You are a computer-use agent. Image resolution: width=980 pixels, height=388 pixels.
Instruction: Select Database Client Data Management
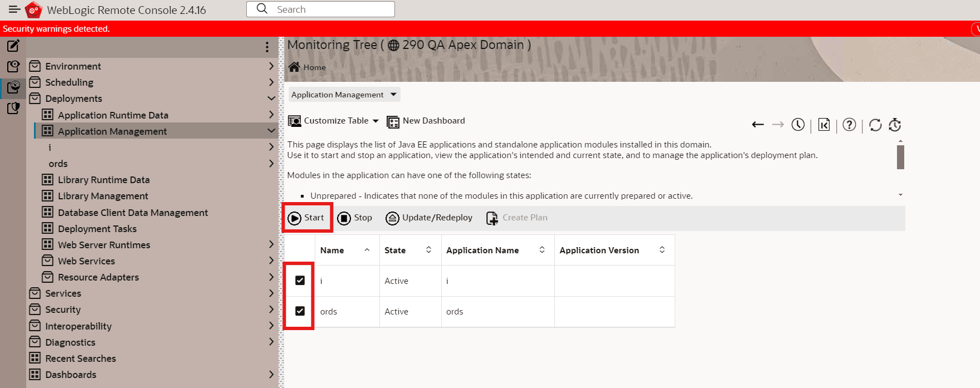point(133,213)
